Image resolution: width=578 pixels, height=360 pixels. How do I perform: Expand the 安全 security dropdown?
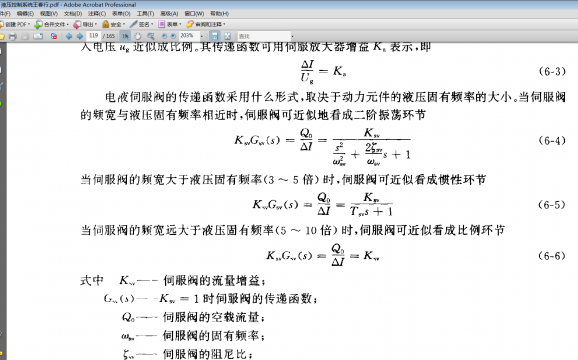(x=124, y=24)
